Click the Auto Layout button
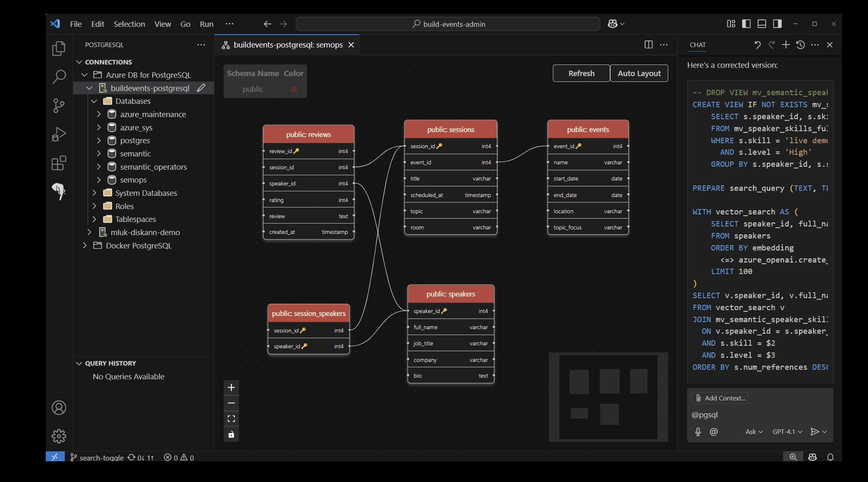Screen dimensions: 868x482 pyautogui.click(x=639, y=73)
